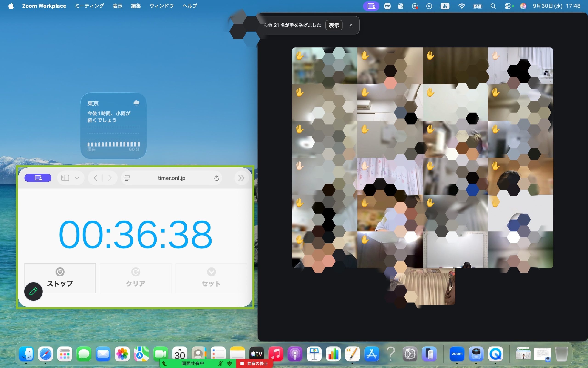Click the timer.onl.jp address field
588x368 pixels.
(x=171, y=178)
